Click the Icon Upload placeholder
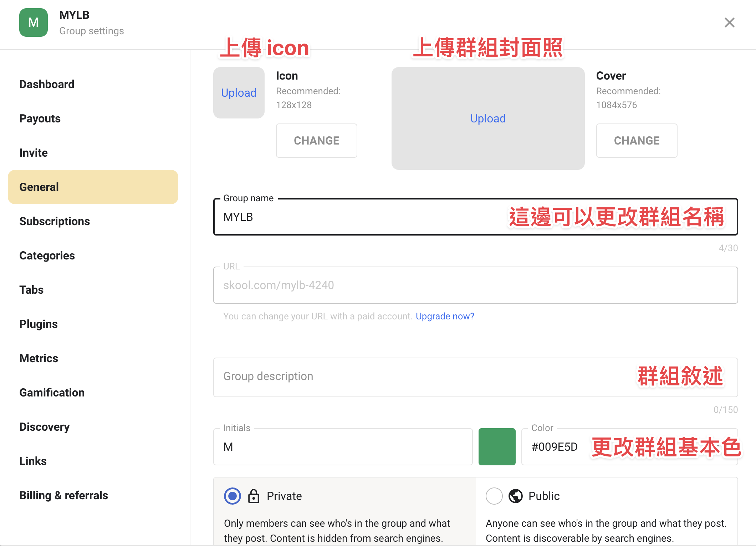This screenshot has width=756, height=546. tap(239, 93)
